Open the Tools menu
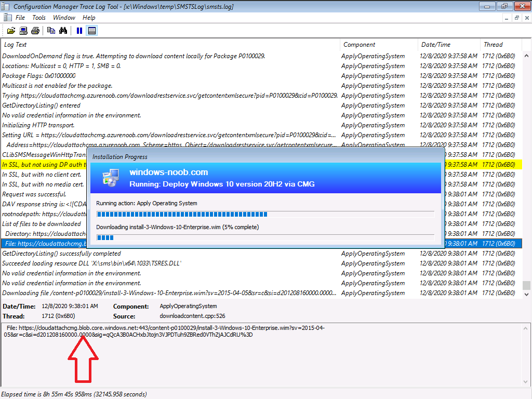 38,18
